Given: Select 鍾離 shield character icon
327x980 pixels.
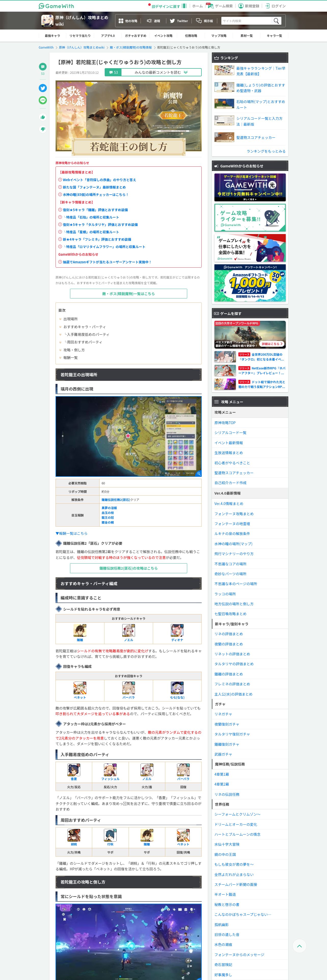Looking at the screenshot, I should 80,630.
